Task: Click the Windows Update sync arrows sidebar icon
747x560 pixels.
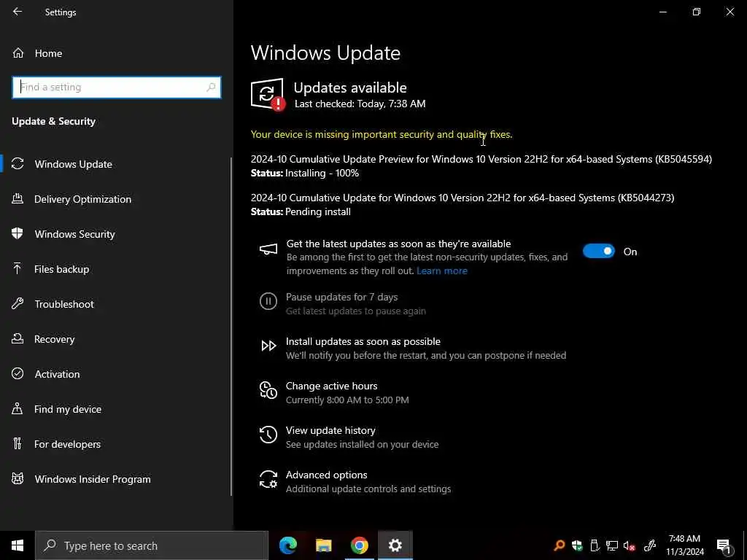Action: [18, 164]
